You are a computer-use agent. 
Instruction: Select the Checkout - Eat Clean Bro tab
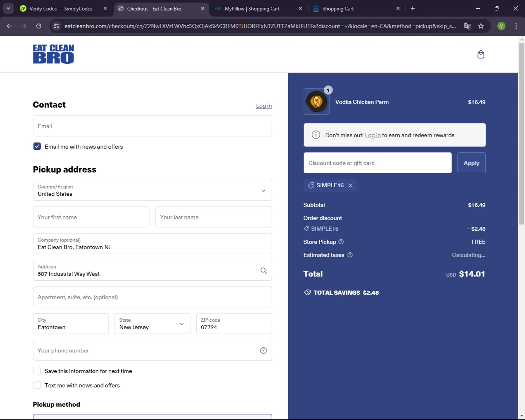tap(154, 8)
